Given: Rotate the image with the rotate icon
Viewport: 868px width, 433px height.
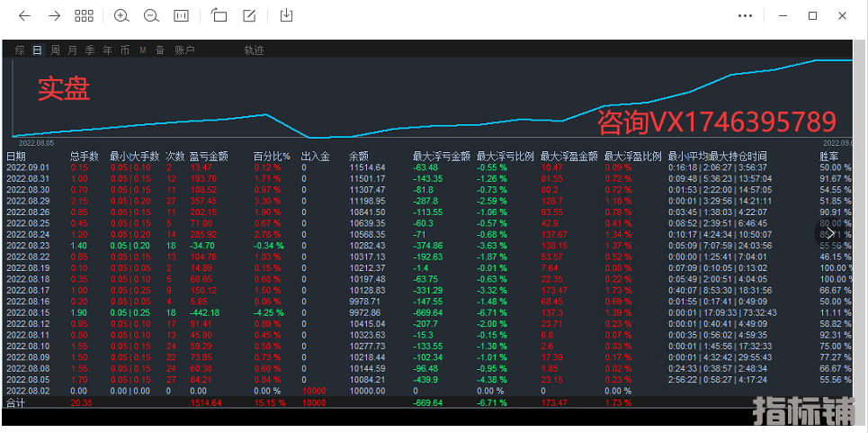Looking at the screenshot, I should [x=219, y=16].
